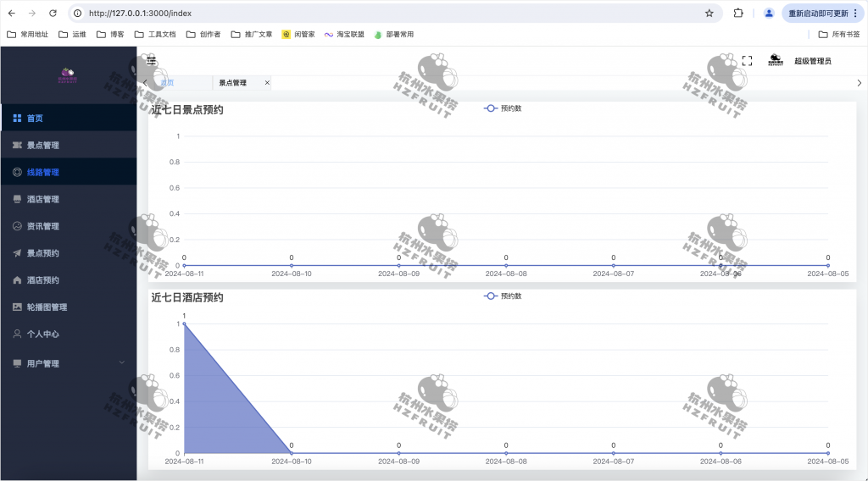The width and height of the screenshot is (868, 481).
Task: Toggle fullscreen mode icon in header
Action: click(x=747, y=61)
